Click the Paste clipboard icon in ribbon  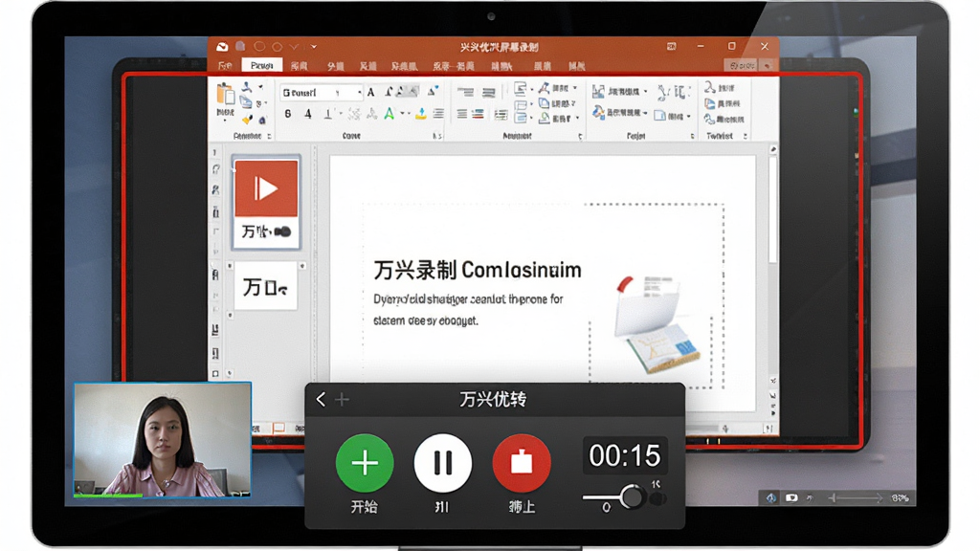(x=226, y=95)
